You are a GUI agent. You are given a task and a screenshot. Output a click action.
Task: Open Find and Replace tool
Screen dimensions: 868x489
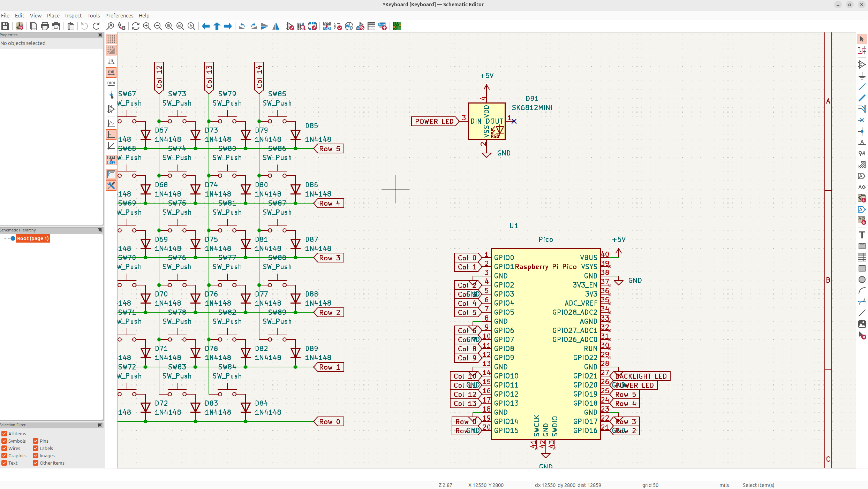click(x=121, y=26)
